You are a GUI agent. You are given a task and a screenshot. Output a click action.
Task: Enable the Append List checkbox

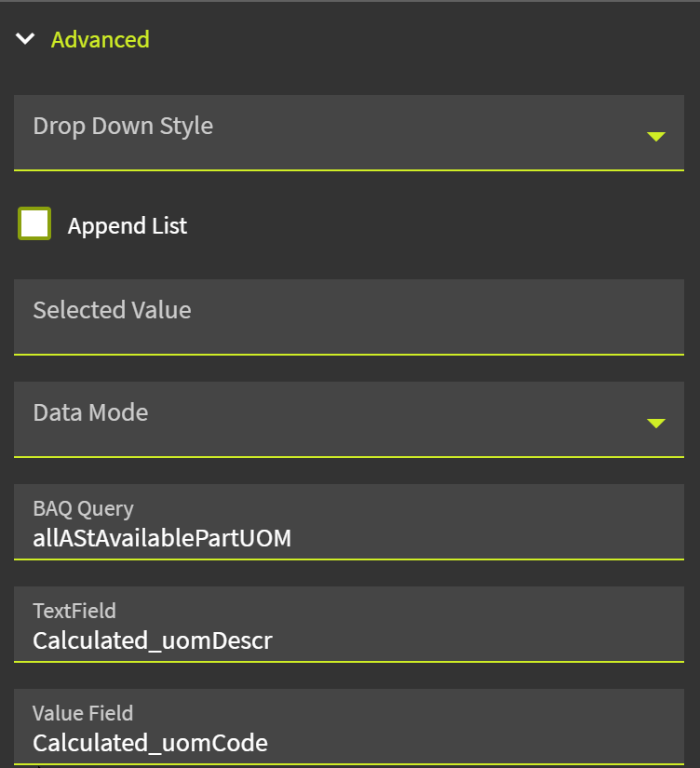[x=34, y=224]
